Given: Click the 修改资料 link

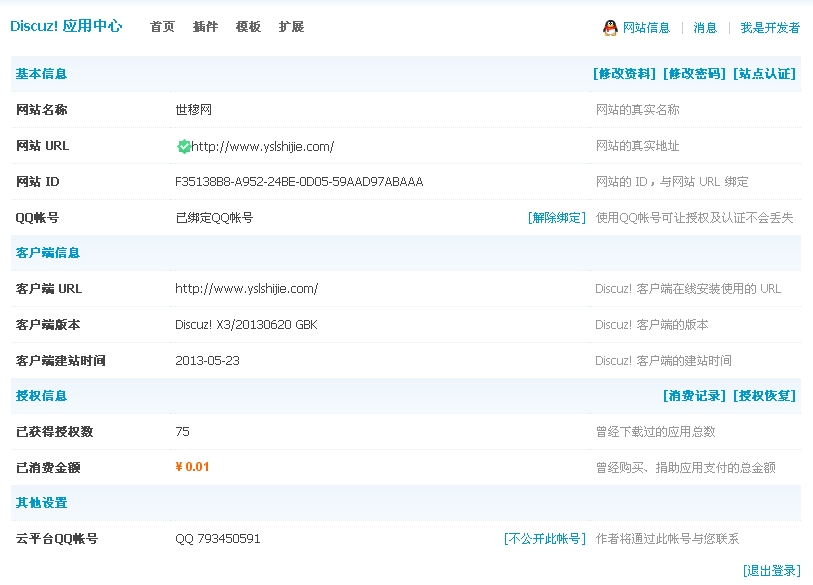Looking at the screenshot, I should [x=624, y=74].
